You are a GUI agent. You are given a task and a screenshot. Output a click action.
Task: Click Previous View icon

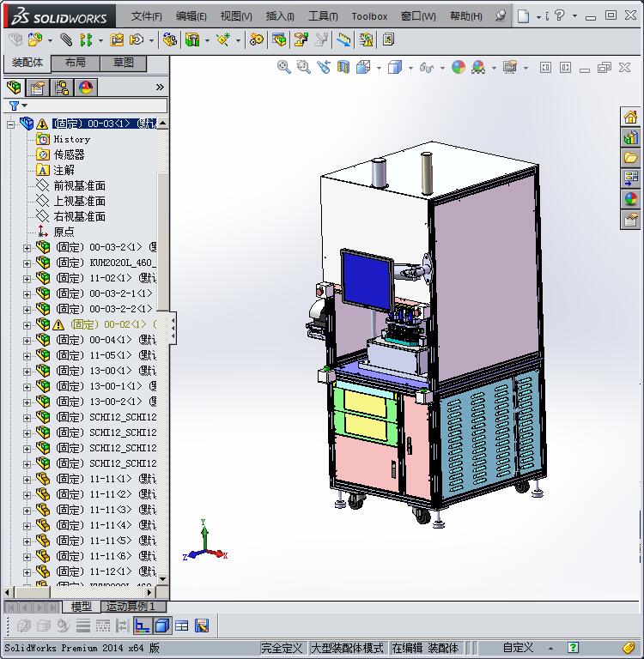324,67
